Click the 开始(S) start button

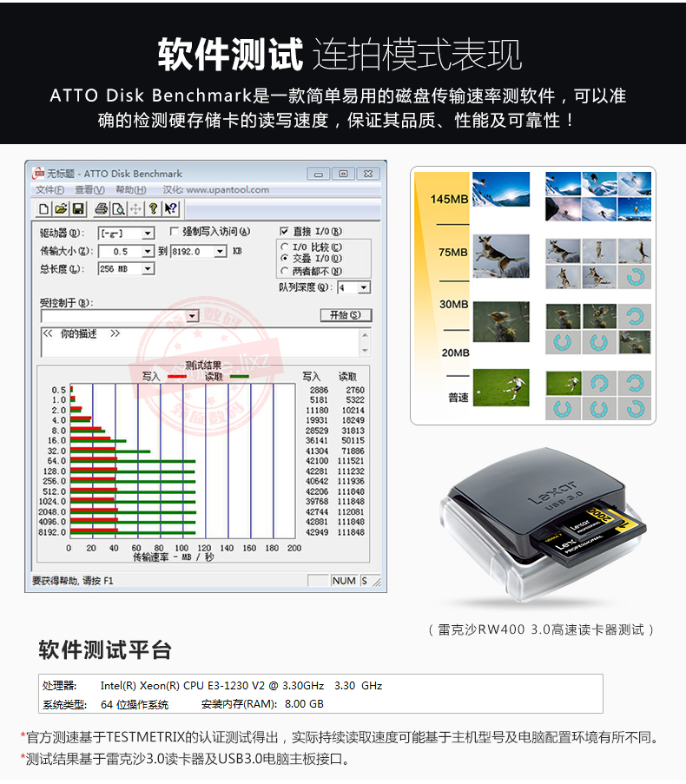pos(346,315)
